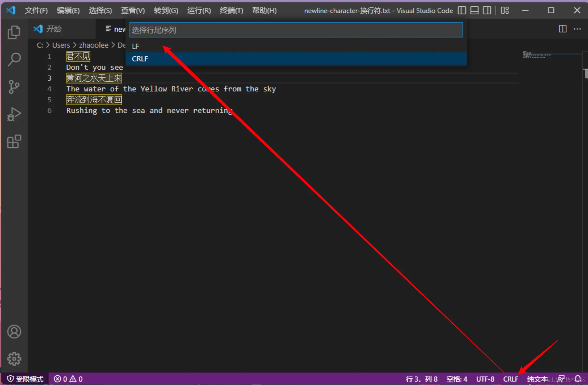Open the 文件(F) menu

(36, 11)
